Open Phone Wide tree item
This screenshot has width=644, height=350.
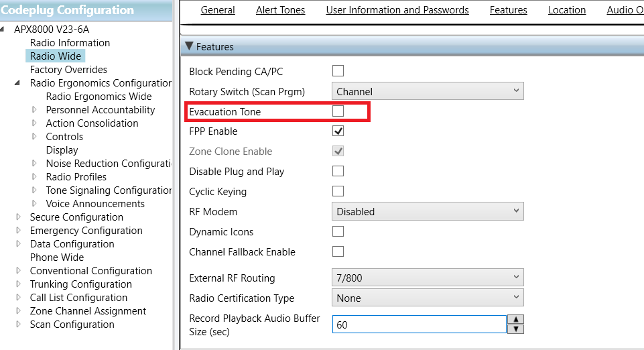(57, 257)
